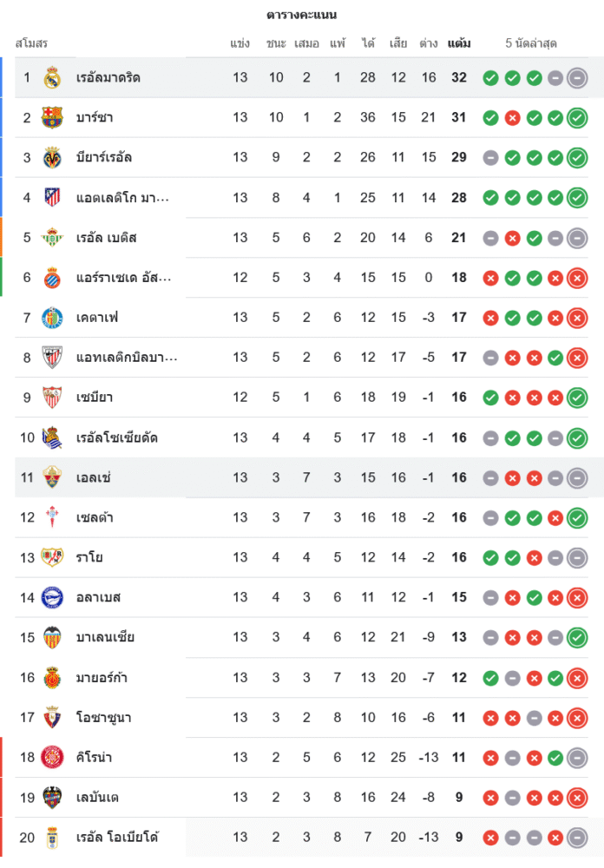
Task: Click the Valencia crest in 15th place
Action: tap(52, 637)
